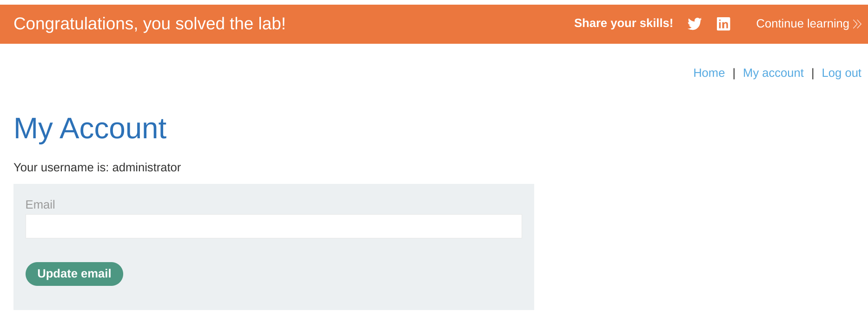Click the LinkedIn share icon
The height and width of the screenshot is (311, 868).
point(723,24)
